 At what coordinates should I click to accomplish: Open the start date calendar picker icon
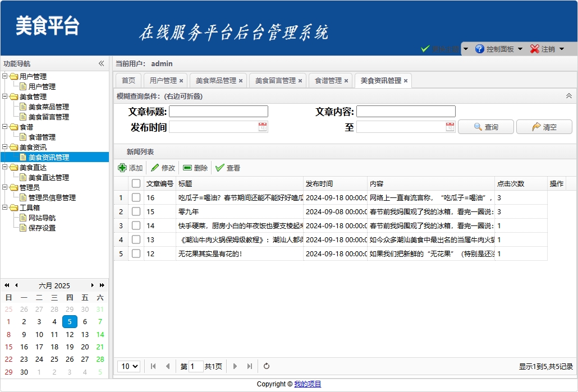pyautogui.click(x=263, y=127)
